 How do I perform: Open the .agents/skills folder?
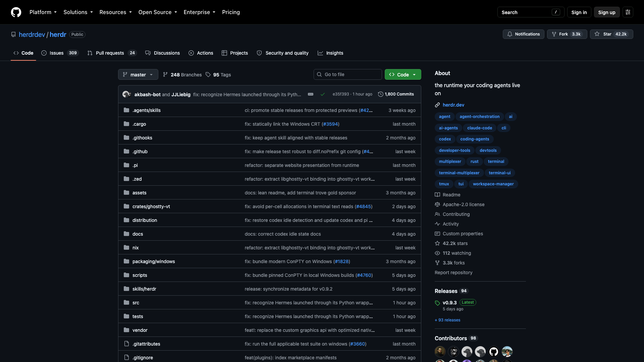tap(147, 110)
